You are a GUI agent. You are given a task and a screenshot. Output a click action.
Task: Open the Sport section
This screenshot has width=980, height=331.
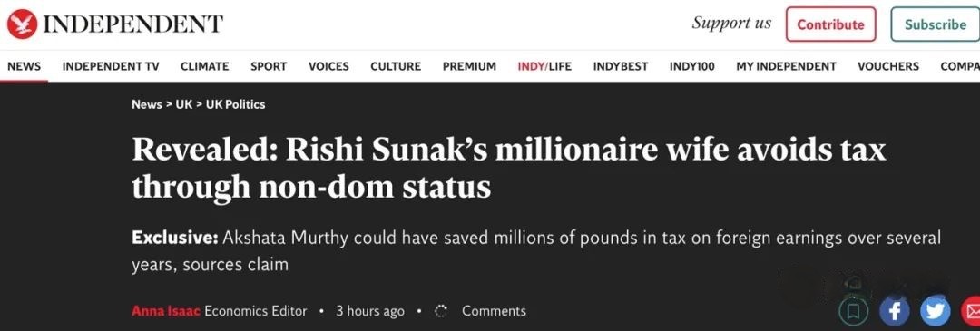click(x=269, y=66)
